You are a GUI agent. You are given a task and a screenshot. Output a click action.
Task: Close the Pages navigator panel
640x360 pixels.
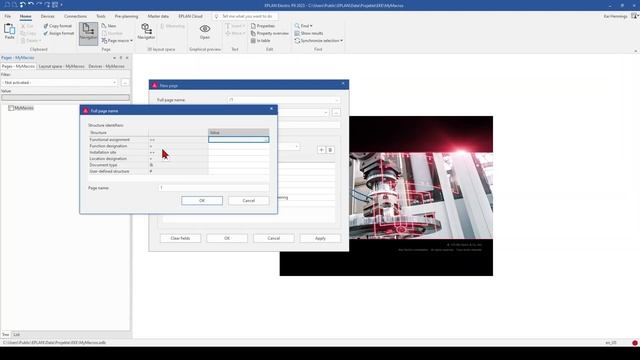[x=127, y=58]
